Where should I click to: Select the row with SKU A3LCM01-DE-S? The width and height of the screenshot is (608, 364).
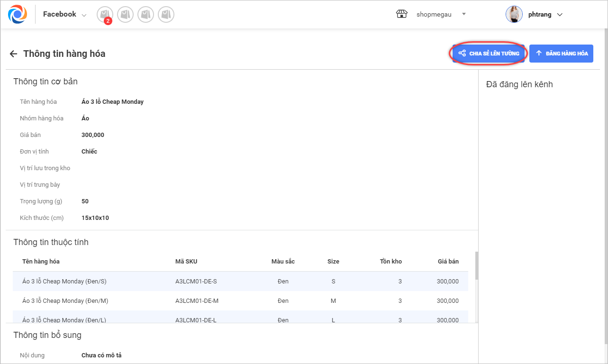pos(196,282)
